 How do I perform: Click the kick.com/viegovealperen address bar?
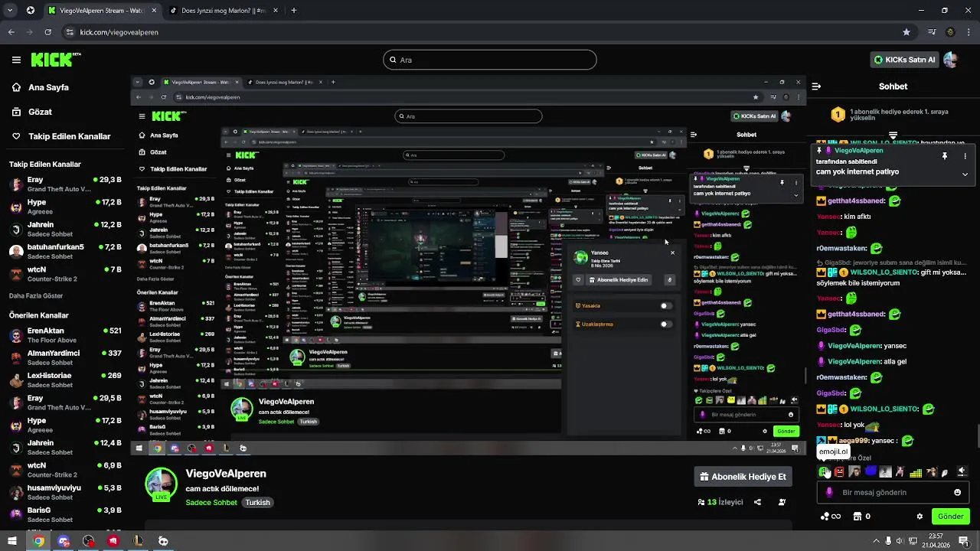pos(489,32)
